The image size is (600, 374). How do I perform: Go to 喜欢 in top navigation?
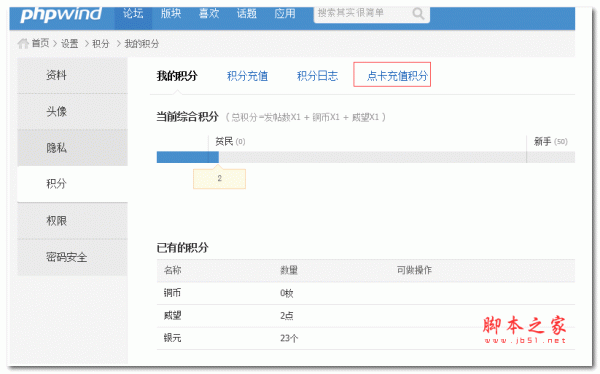coord(209,14)
